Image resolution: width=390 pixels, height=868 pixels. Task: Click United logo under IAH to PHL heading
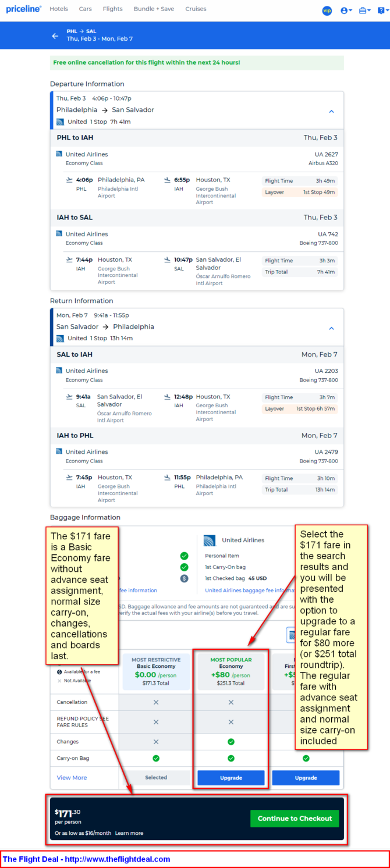(59, 451)
